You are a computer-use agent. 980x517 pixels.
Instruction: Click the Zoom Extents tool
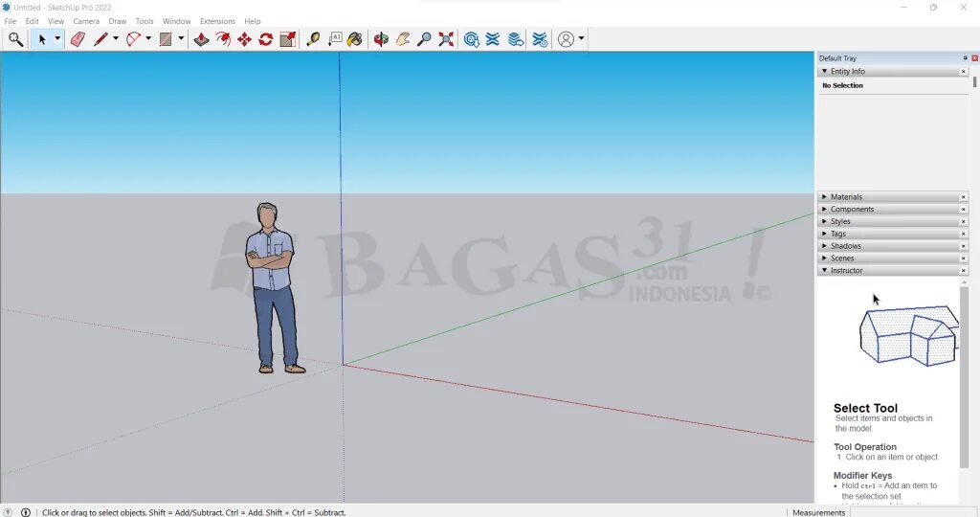pyautogui.click(x=446, y=39)
